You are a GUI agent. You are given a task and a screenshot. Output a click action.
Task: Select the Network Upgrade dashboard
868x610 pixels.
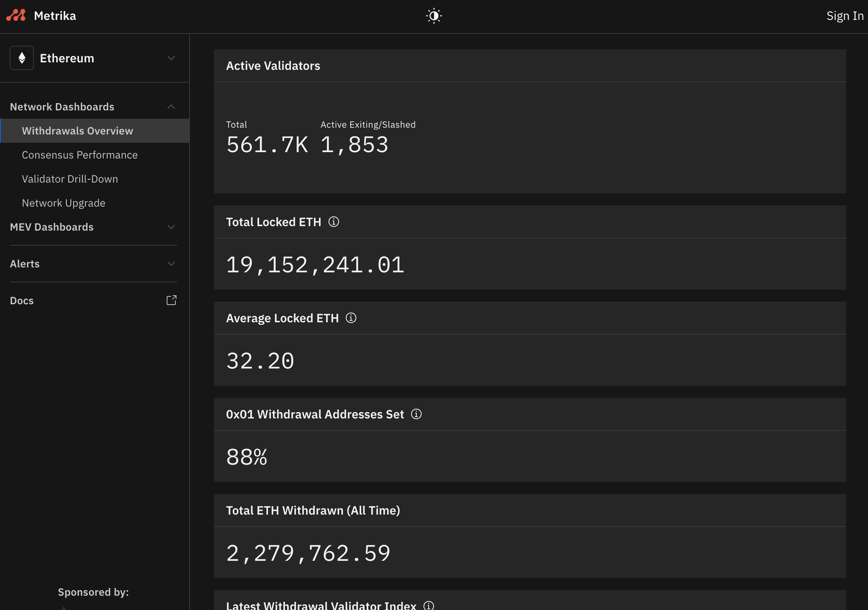pyautogui.click(x=63, y=203)
